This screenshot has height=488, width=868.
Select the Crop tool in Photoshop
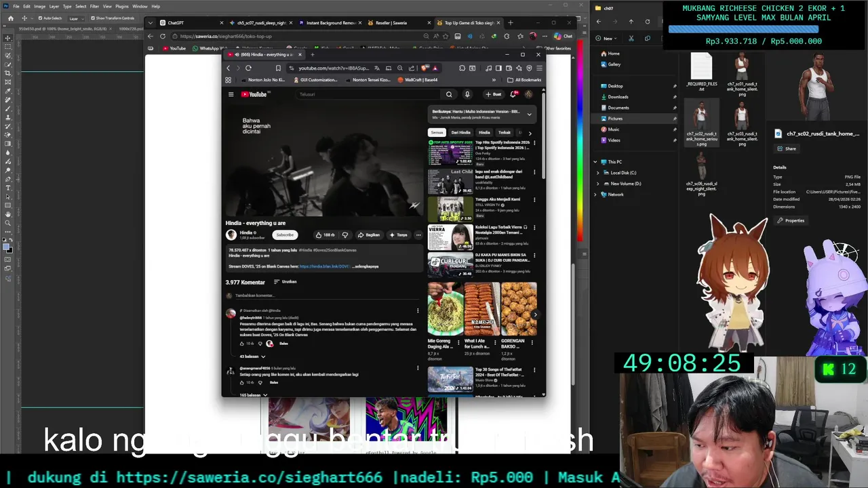8,73
